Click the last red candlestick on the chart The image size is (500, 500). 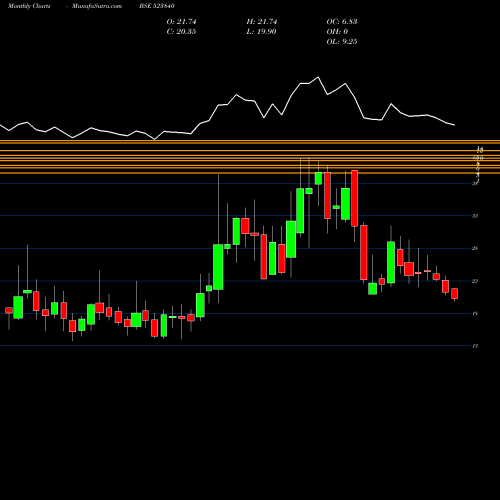(x=454, y=294)
